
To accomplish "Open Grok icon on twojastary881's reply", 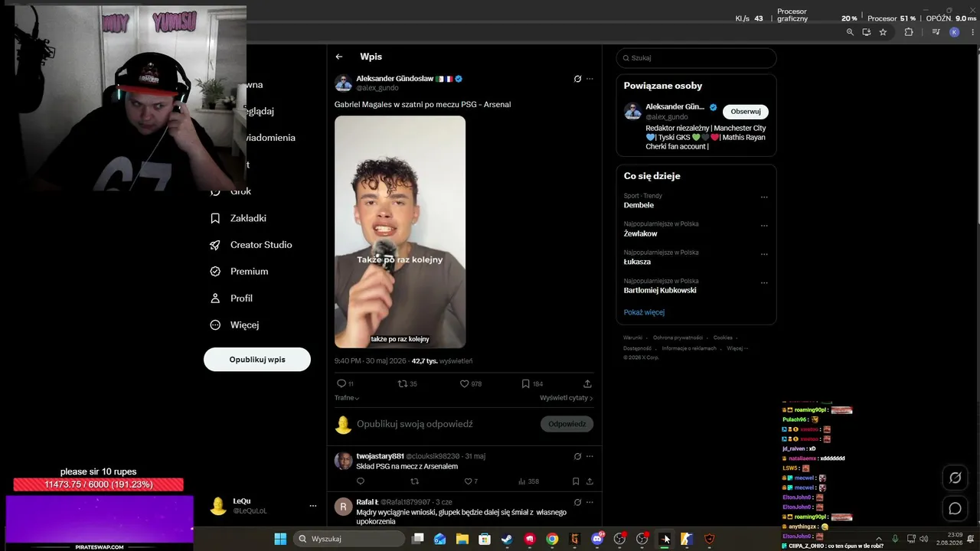I will point(577,456).
